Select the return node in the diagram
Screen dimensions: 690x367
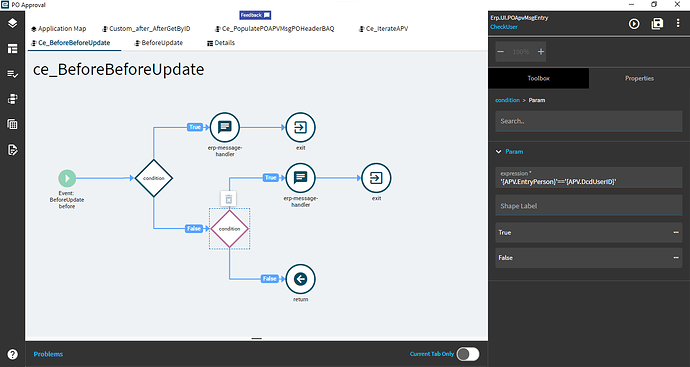301,279
